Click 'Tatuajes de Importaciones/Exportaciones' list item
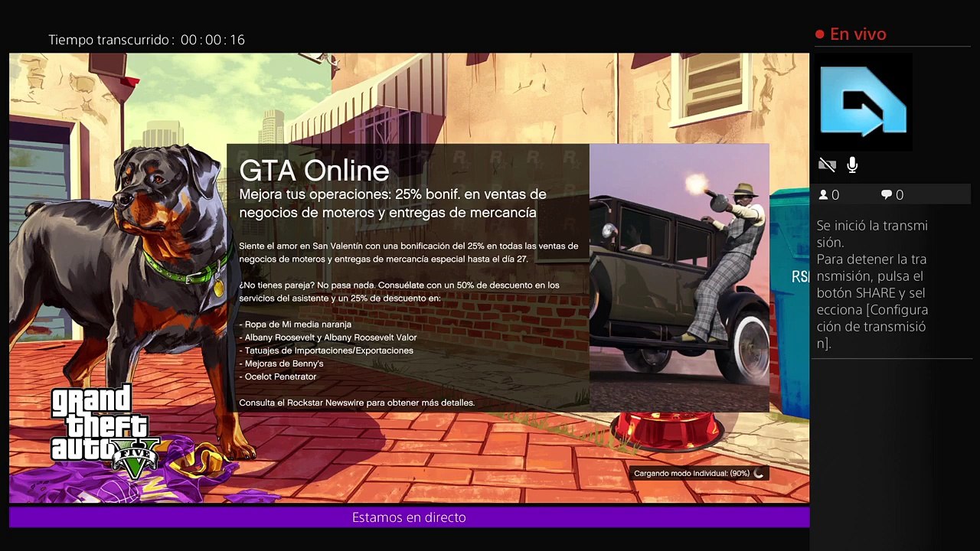Image resolution: width=980 pixels, height=551 pixels. 326,350
